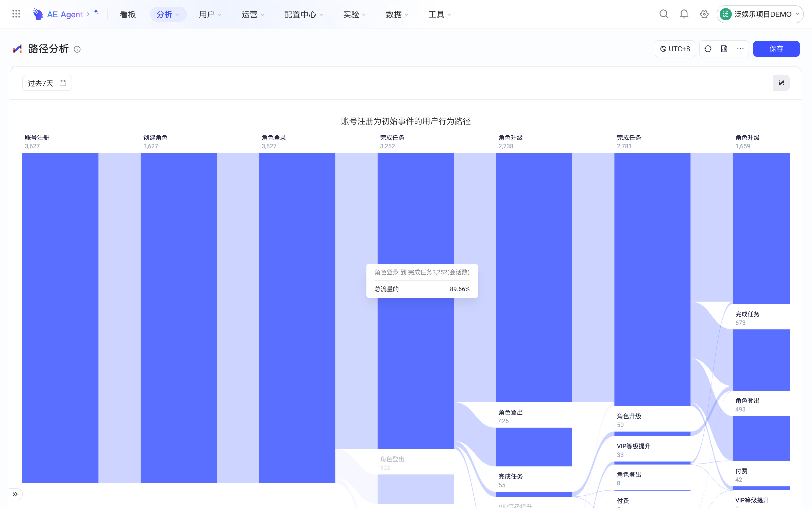The width and height of the screenshot is (812, 508).
Task: Click the 角色升级 50 node label
Action: [629, 420]
